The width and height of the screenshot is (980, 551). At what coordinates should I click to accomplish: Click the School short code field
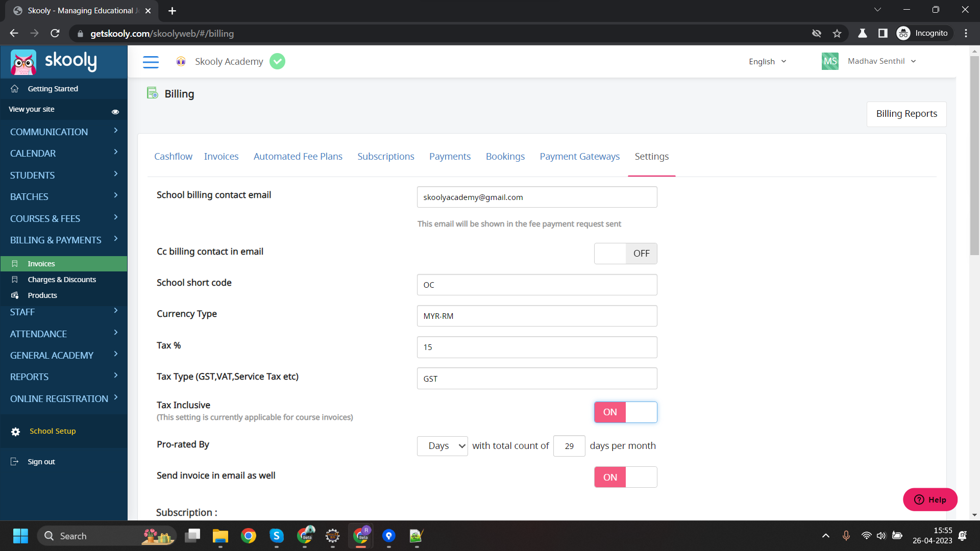coord(537,285)
